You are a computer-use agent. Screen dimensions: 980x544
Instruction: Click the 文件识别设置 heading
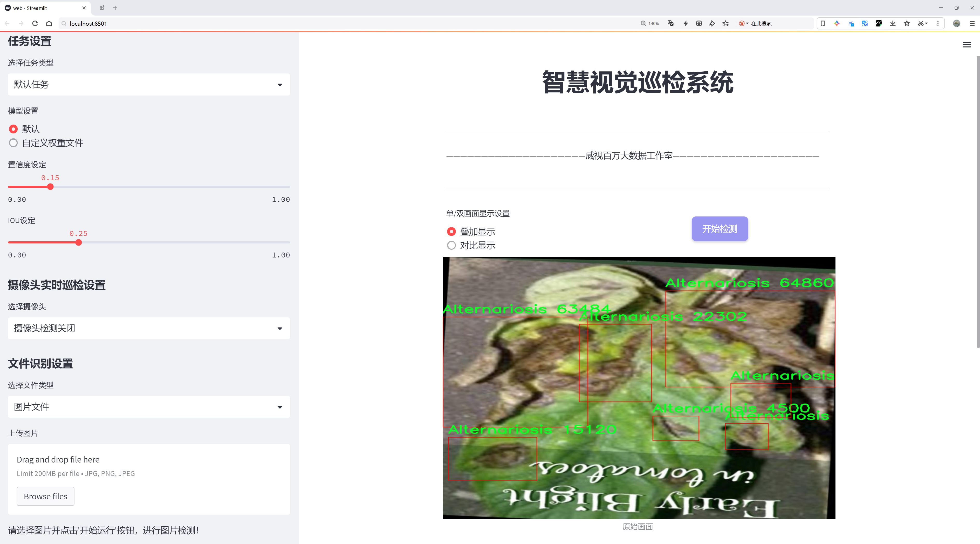coord(40,364)
